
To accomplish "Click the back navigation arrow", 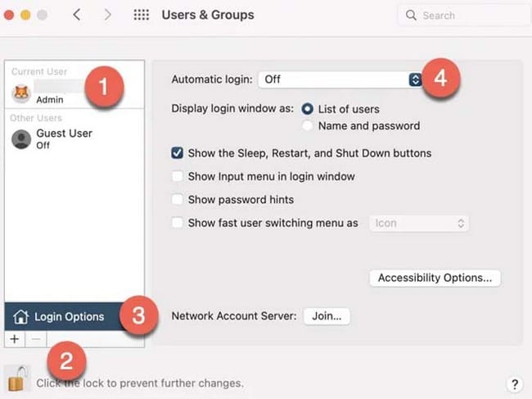I will point(77,15).
